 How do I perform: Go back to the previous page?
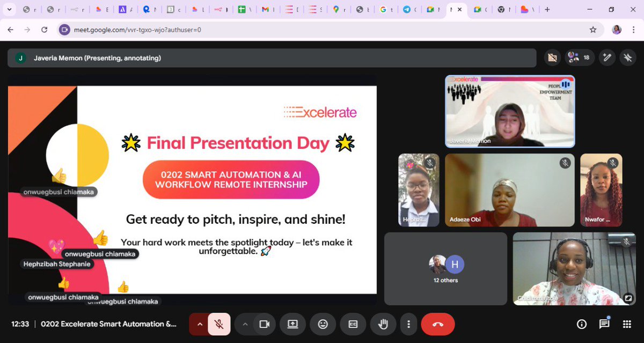pos(10,30)
